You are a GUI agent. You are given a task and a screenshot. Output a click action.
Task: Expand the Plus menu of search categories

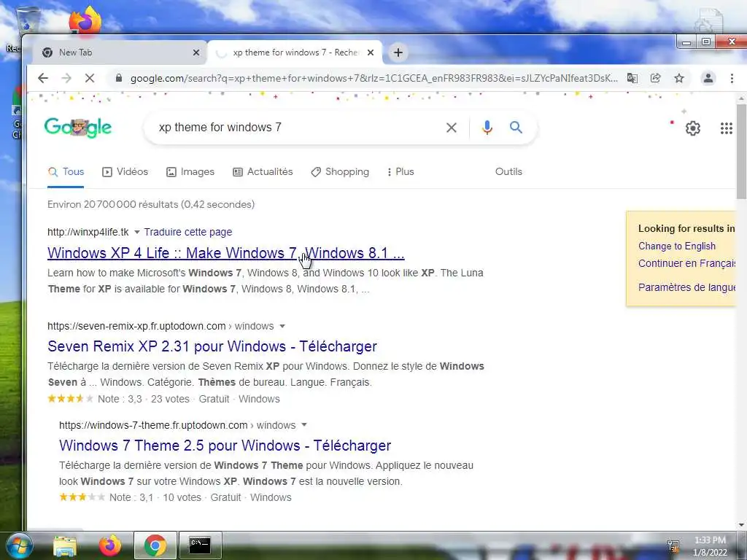click(400, 172)
